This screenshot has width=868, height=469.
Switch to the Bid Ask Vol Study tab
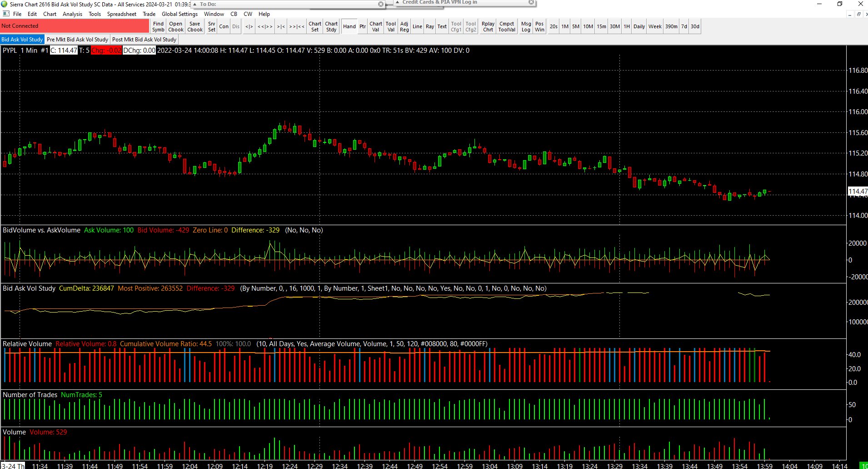[22, 40]
